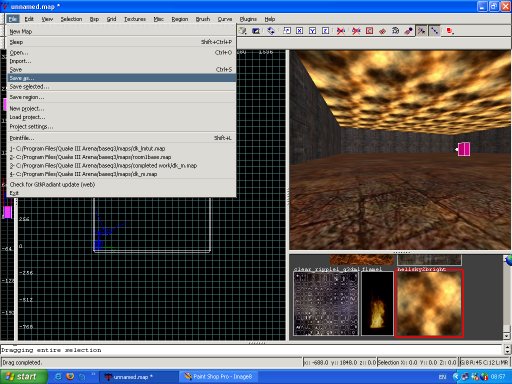Open the Plugins menu
The image size is (512, 384).
(x=248, y=19)
